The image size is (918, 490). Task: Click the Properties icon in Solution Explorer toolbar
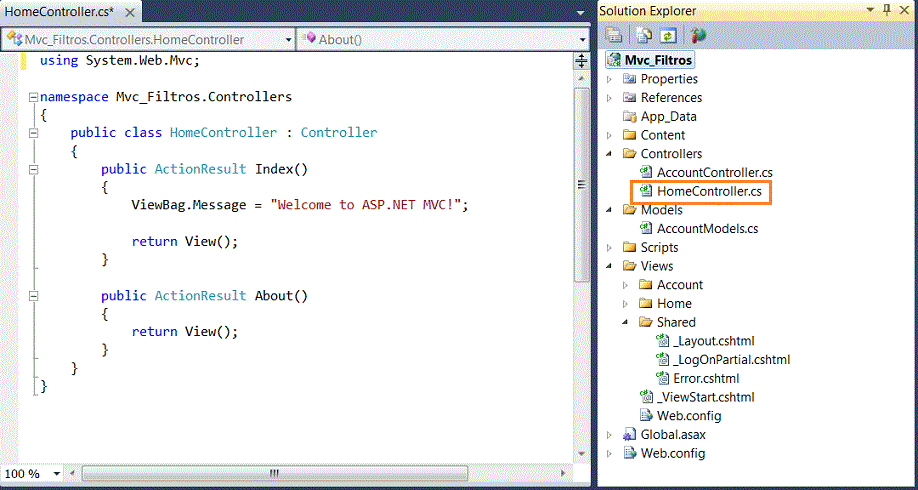[x=613, y=35]
